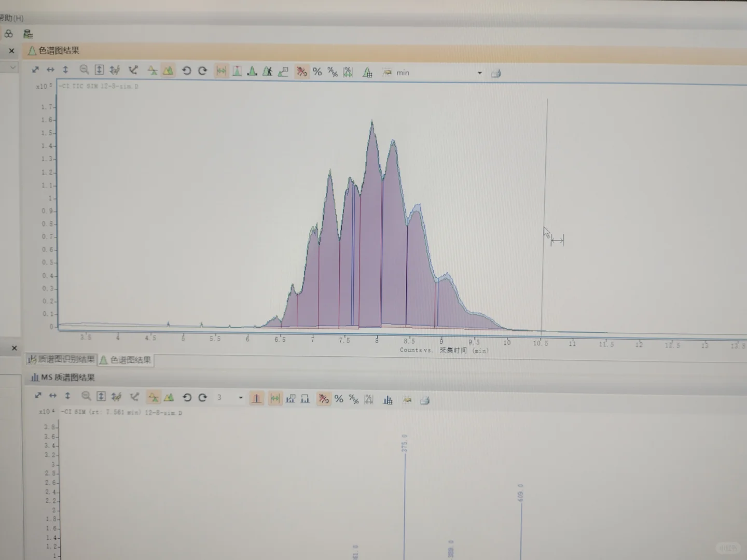Click the curved-arrow annotation icon in chromatogram toolbar

point(133,70)
